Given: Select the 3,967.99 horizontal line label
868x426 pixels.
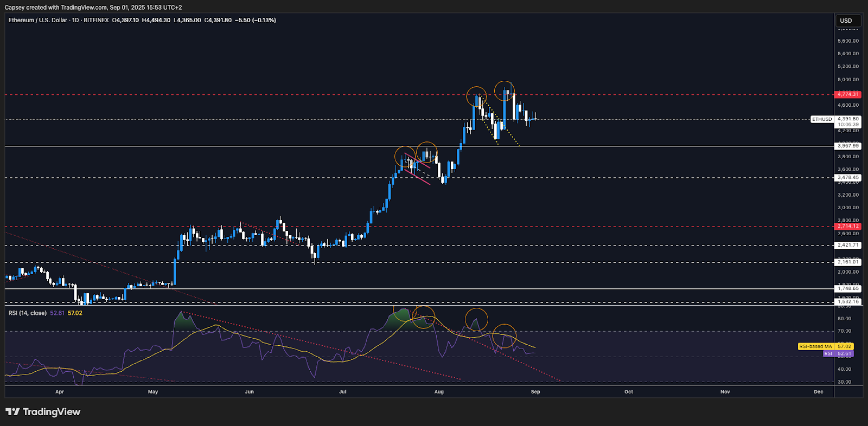Looking at the screenshot, I should (848, 146).
